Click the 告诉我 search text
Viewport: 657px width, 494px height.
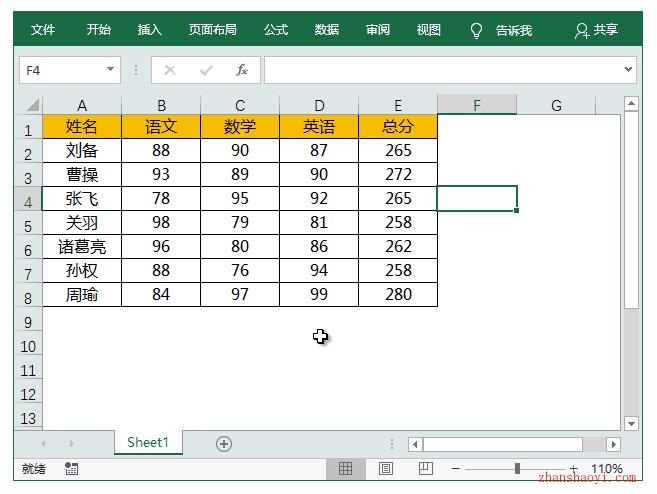coord(514,30)
